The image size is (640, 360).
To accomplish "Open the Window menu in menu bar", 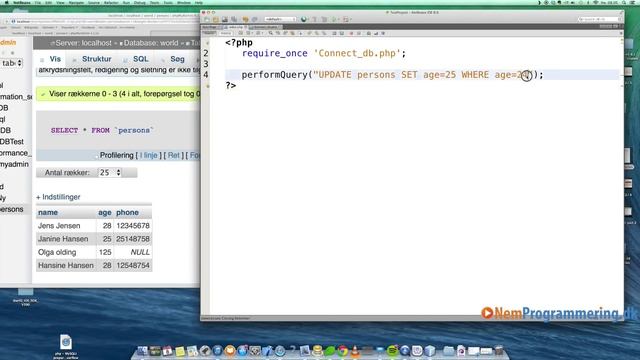I will coord(184,2).
